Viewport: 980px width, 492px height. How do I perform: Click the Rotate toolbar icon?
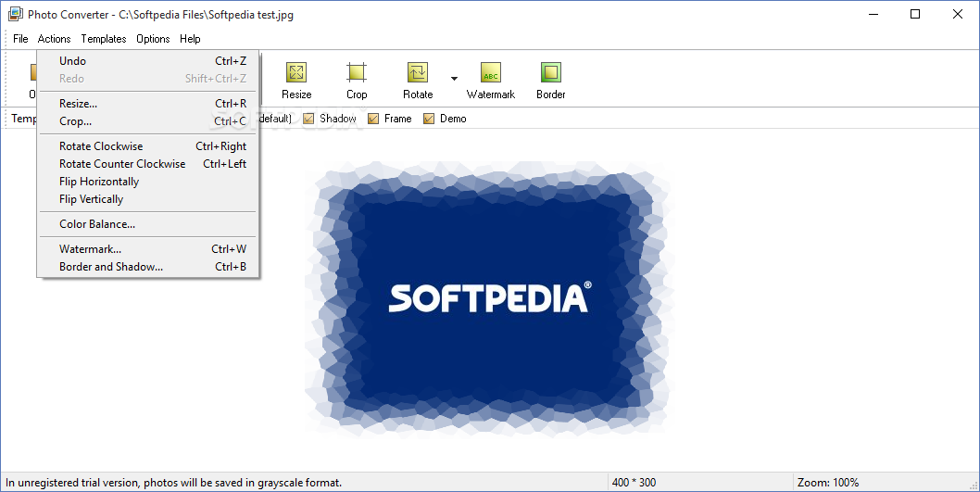(x=418, y=72)
